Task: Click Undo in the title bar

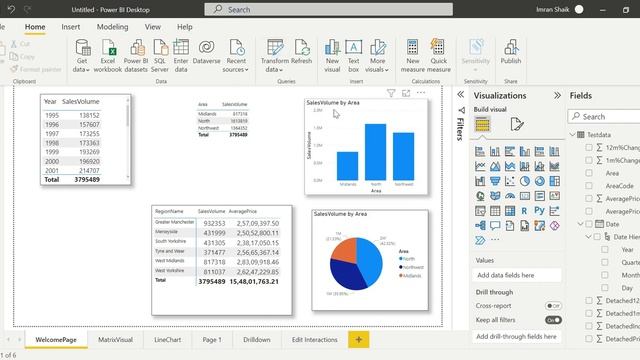Action: [x=11, y=9]
